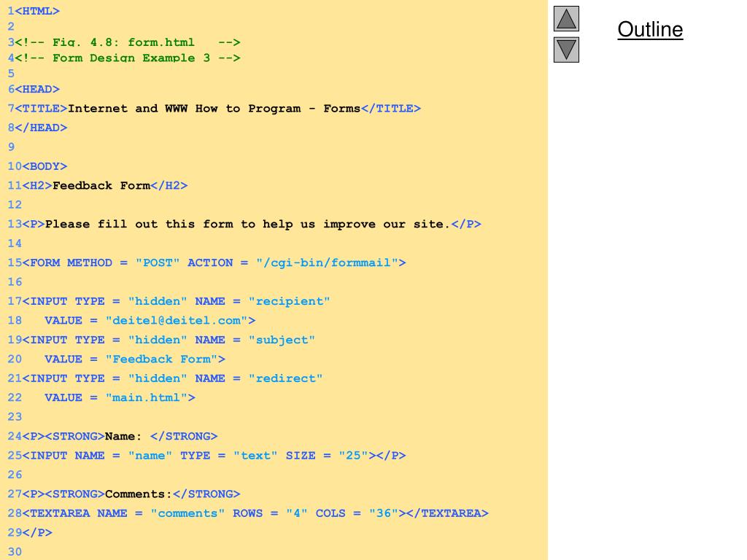Click the ROWS = "4" attribute
This screenshot has height=560, width=747.
(270, 513)
